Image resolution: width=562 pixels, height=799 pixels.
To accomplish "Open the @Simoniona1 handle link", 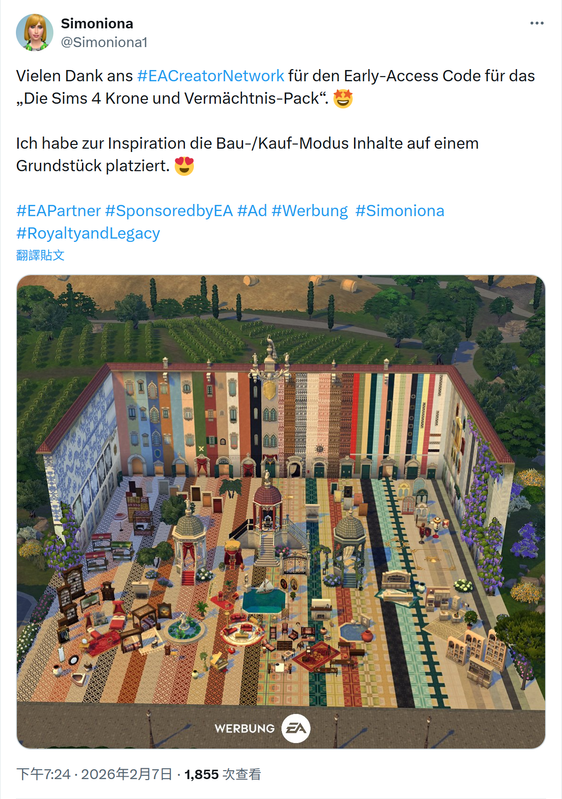I will tap(104, 42).
